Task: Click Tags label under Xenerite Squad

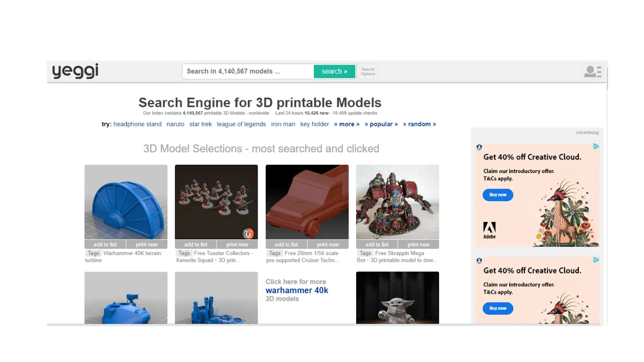Action: pos(184,253)
